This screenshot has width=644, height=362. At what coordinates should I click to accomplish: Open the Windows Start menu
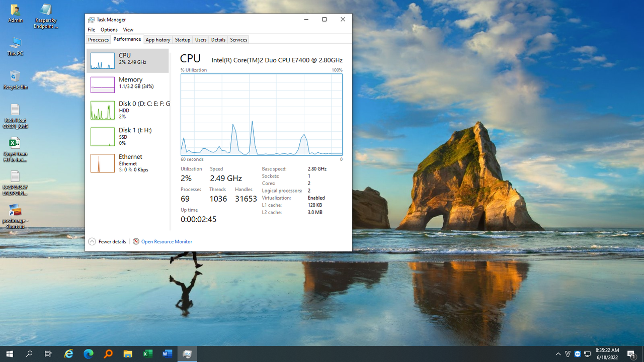point(9,354)
